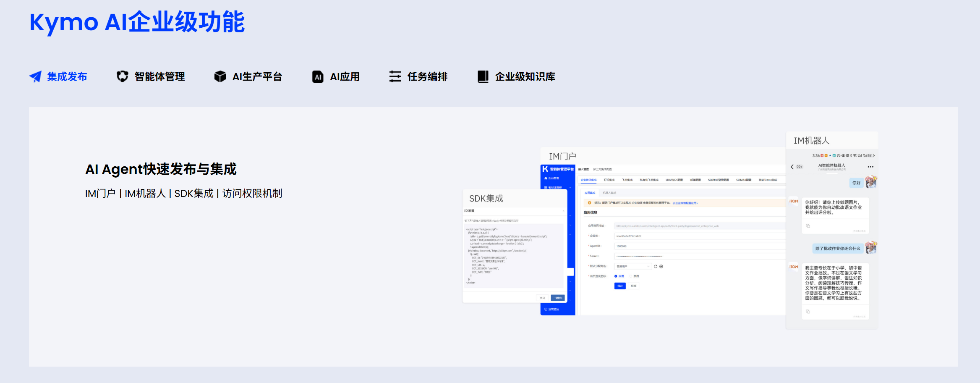
Task: Select the 机器人集成 sub-tab
Action: point(609,193)
